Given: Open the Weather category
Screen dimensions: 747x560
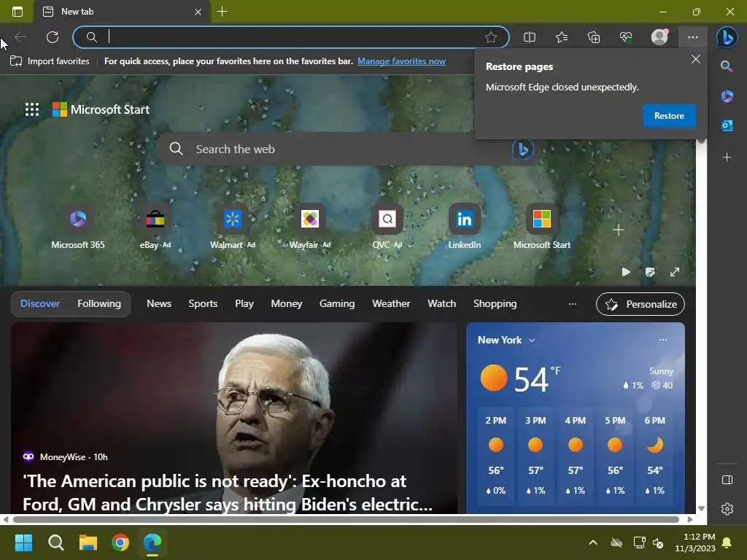Looking at the screenshot, I should coord(391,304).
